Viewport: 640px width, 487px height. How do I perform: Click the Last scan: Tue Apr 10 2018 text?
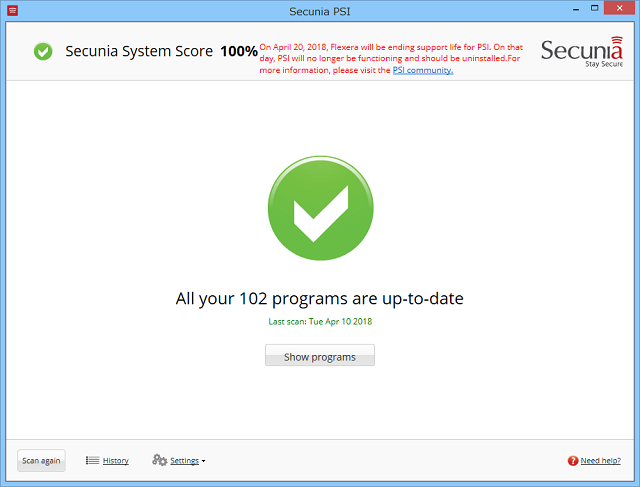tap(320, 322)
